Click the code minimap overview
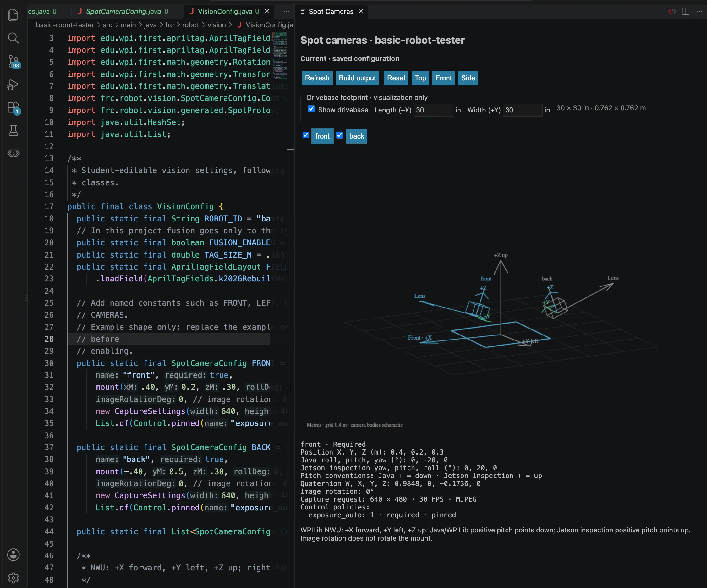Viewport: 707px width, 588px height. tap(279, 56)
